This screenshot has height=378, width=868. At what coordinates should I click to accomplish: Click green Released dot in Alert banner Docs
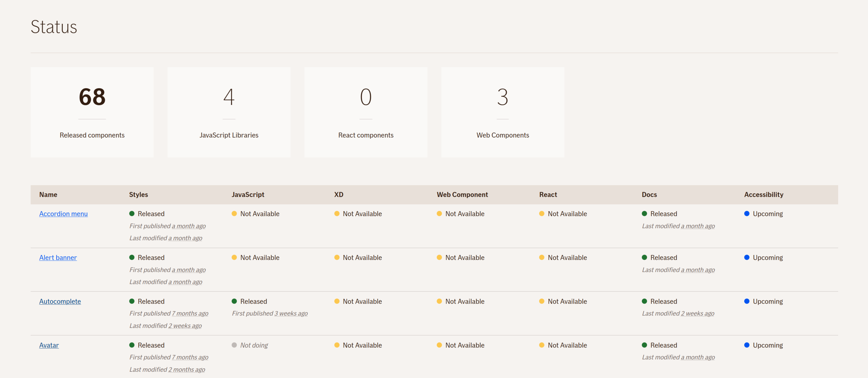pyautogui.click(x=644, y=257)
